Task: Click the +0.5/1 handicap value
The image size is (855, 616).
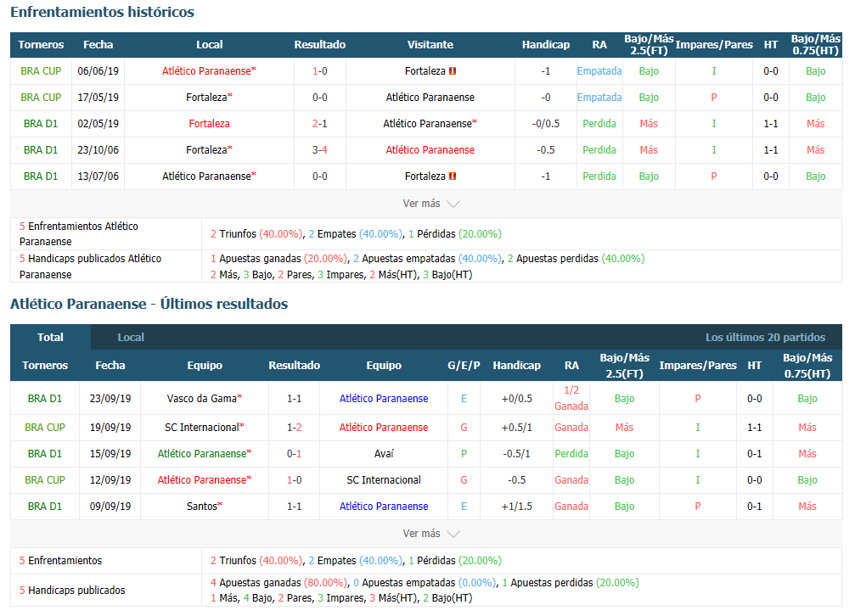Action: pos(517,428)
